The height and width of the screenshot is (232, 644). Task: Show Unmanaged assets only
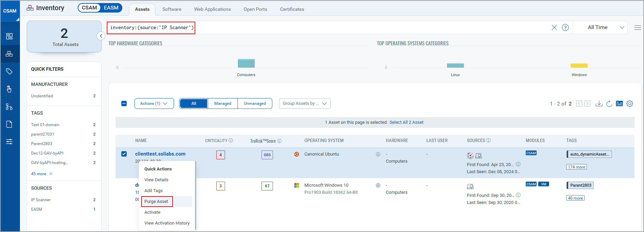pyautogui.click(x=255, y=103)
